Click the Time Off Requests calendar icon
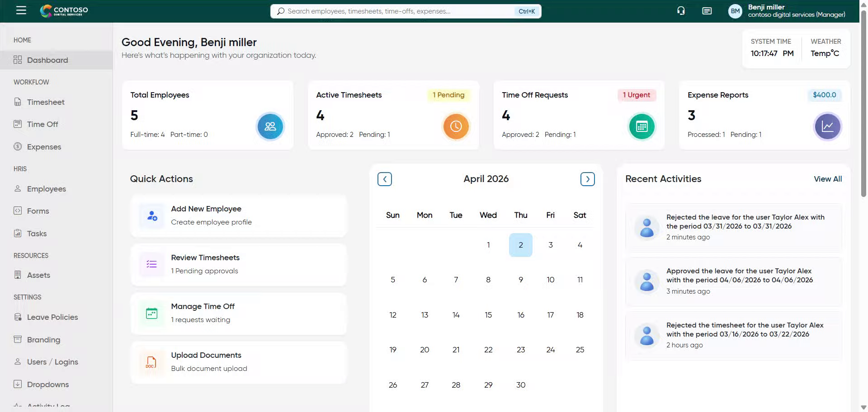868x412 pixels. (642, 126)
